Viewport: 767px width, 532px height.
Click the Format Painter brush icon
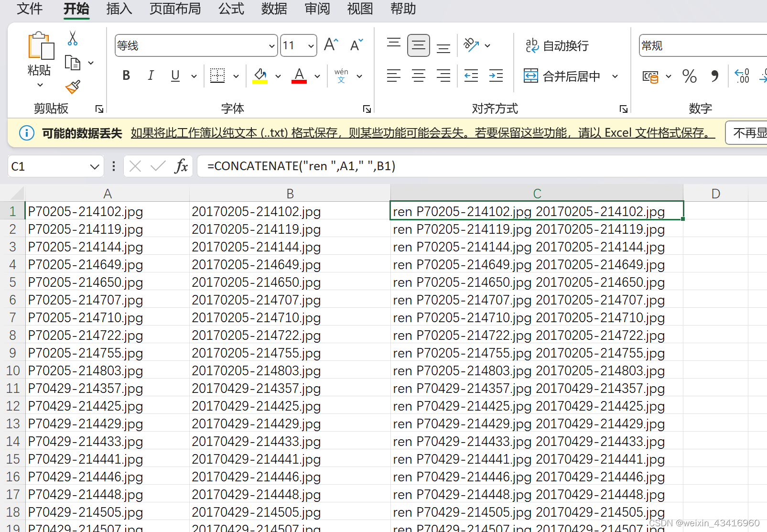click(73, 87)
